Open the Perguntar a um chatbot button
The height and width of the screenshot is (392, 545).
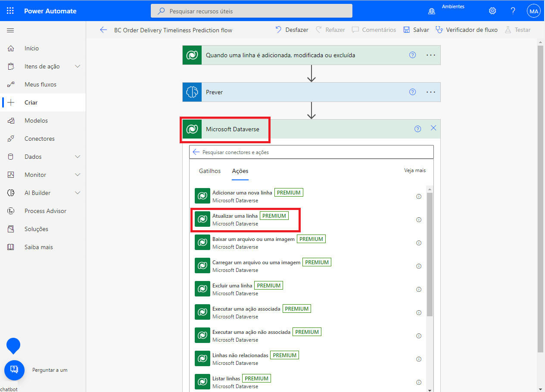pos(14,370)
